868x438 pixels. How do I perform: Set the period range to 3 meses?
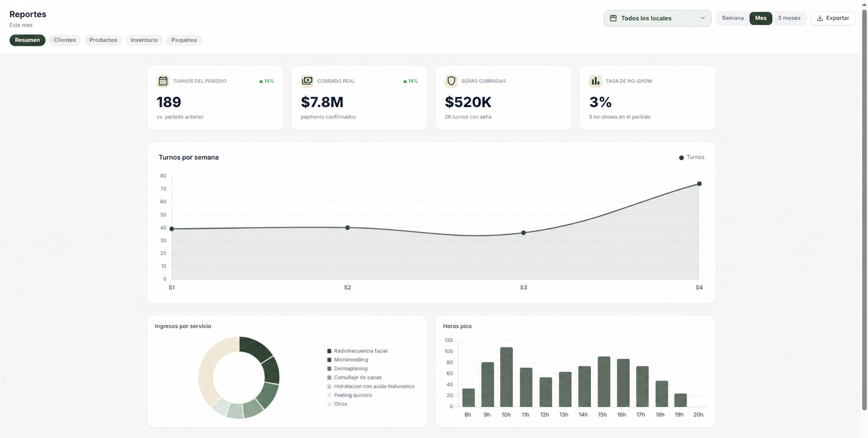(789, 18)
